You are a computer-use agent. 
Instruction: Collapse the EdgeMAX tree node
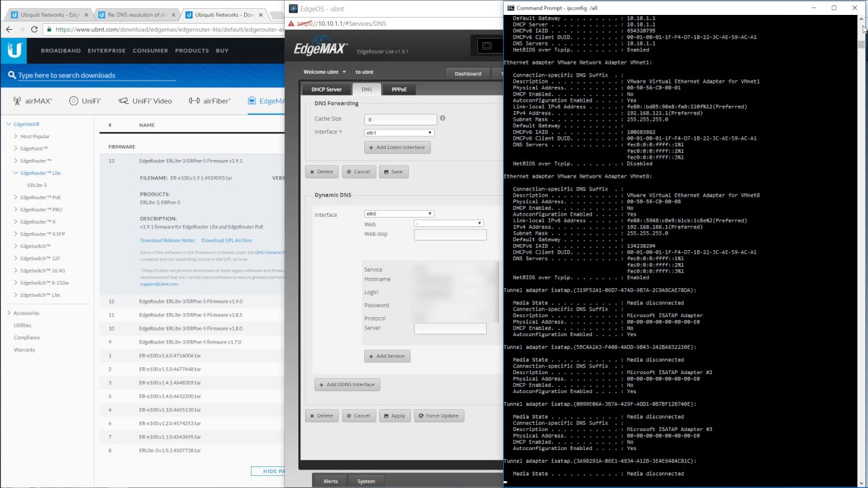pos(9,124)
